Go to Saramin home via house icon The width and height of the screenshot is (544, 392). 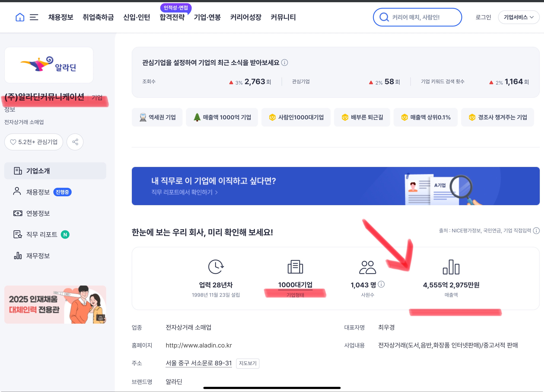click(20, 17)
